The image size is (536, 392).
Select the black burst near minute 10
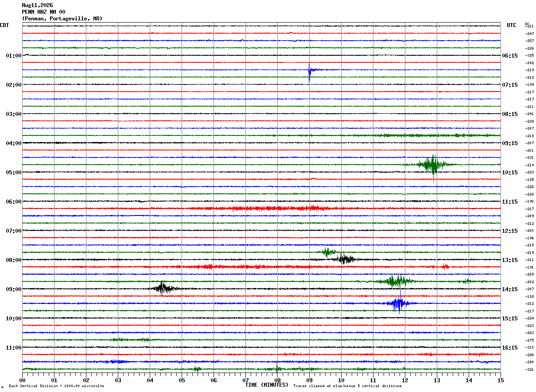(346, 259)
